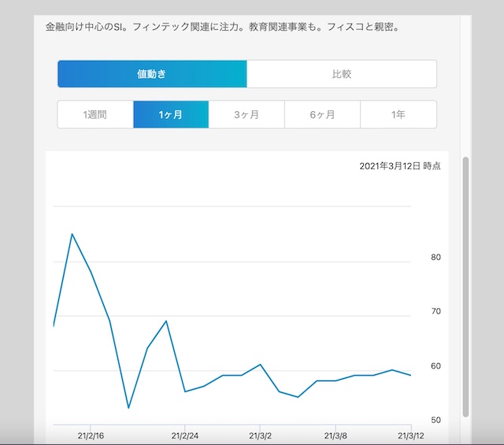
Task: Choose the 6ヶ月 time range
Action: [322, 114]
